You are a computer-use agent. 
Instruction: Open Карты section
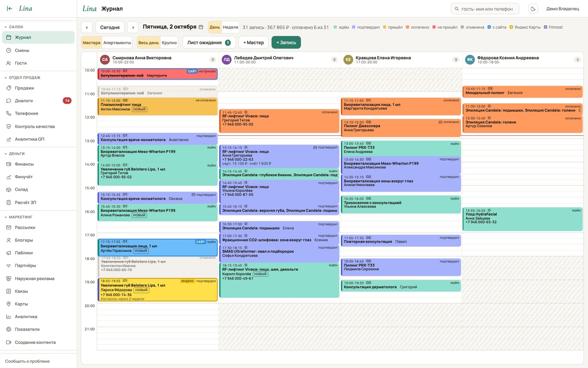point(38,304)
